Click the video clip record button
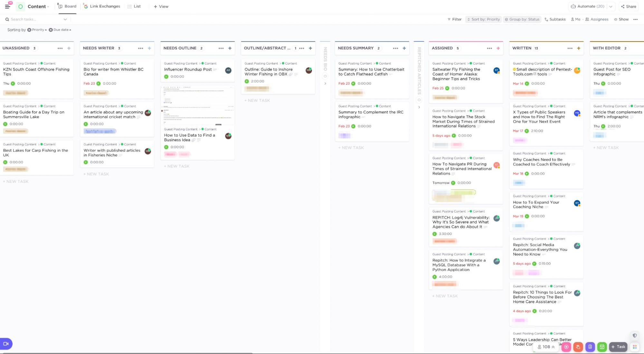 coord(6,344)
